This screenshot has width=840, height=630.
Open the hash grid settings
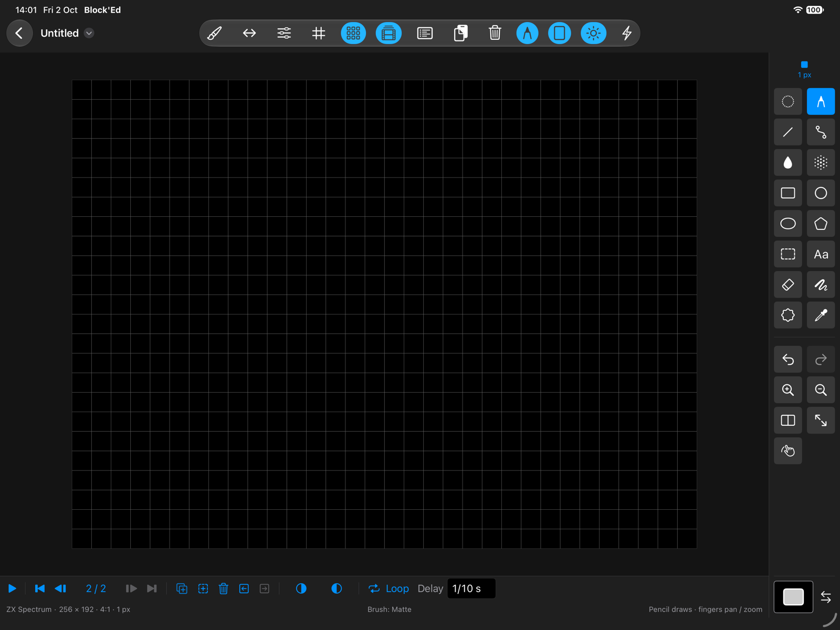click(319, 33)
